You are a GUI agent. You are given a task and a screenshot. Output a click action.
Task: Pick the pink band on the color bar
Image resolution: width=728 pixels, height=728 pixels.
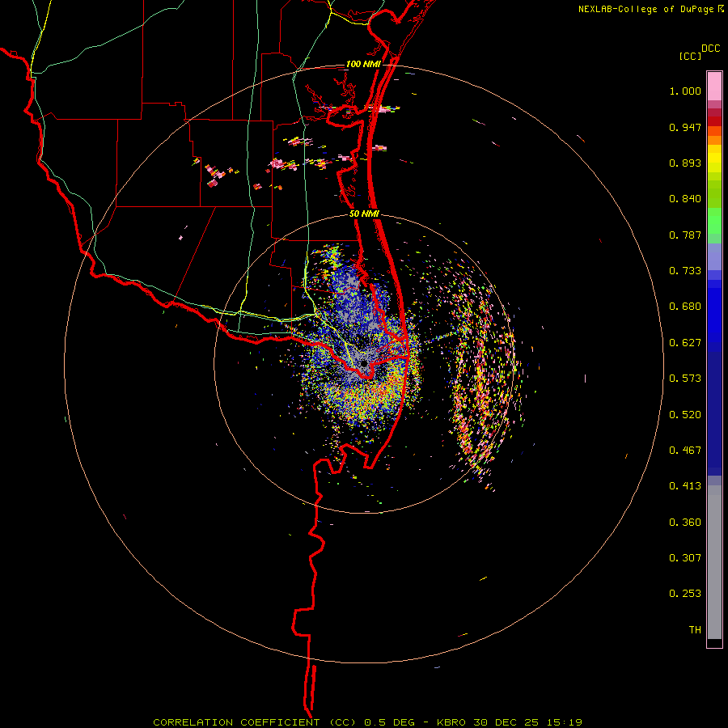(x=714, y=87)
